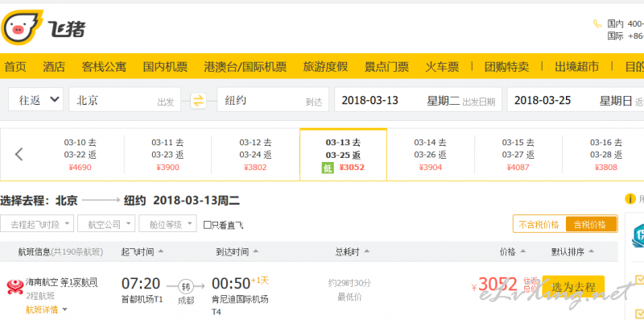The height and width of the screenshot is (320, 644).
Task: Select 03-11 去 03-23 返 date tab
Action: pyautogui.click(x=167, y=155)
